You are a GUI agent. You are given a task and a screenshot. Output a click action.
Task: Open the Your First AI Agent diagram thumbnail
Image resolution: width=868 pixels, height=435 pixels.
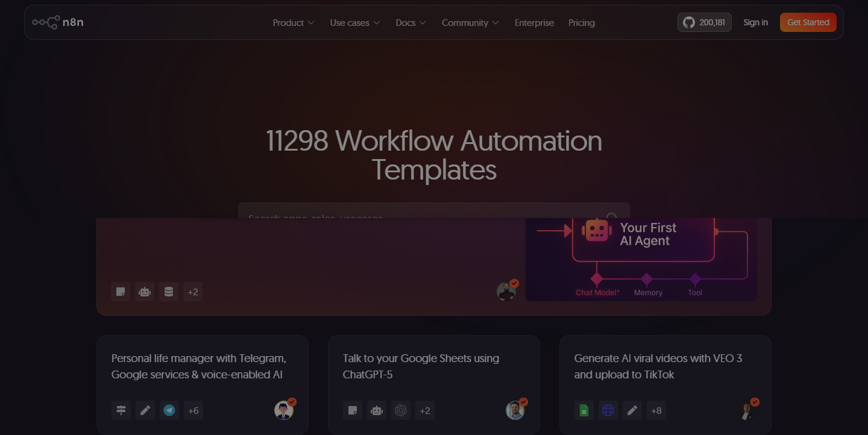(641, 260)
